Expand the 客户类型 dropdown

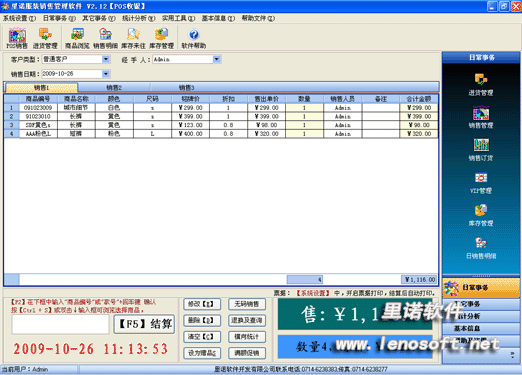coord(106,59)
